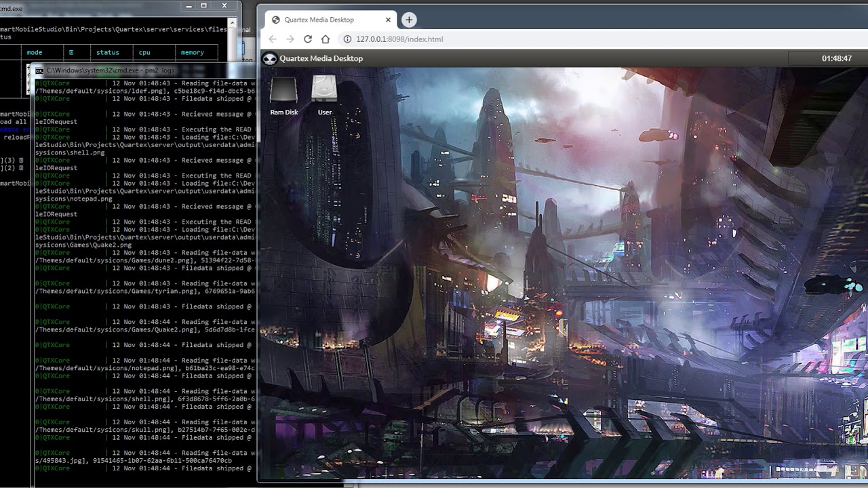The image size is (868, 488).
Task: Close the Quartex Media Desktop tab
Action: (389, 20)
